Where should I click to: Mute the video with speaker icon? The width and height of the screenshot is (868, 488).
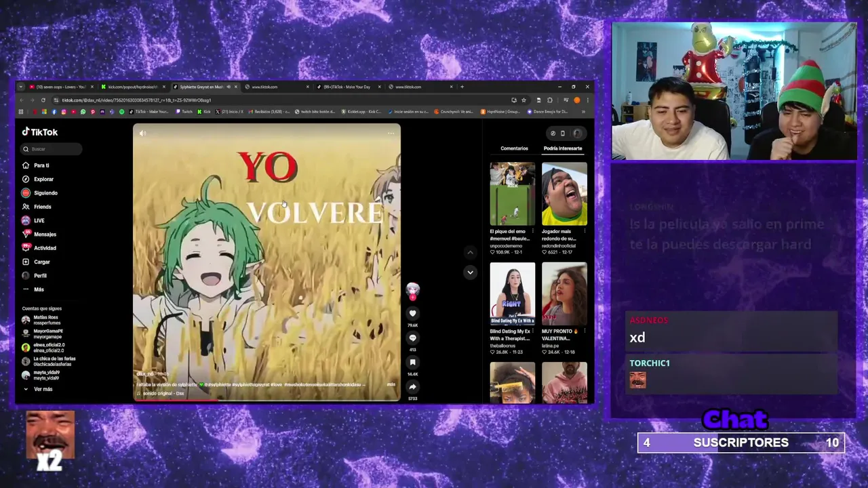pyautogui.click(x=142, y=134)
